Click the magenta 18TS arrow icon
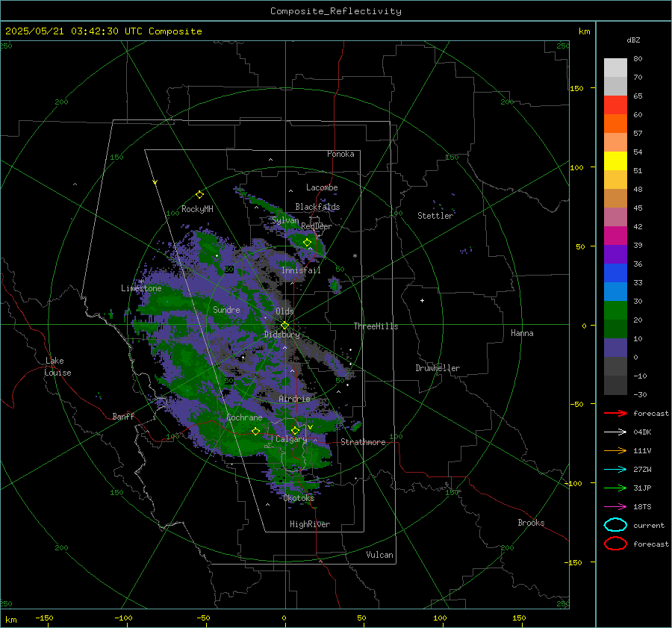 click(x=615, y=507)
